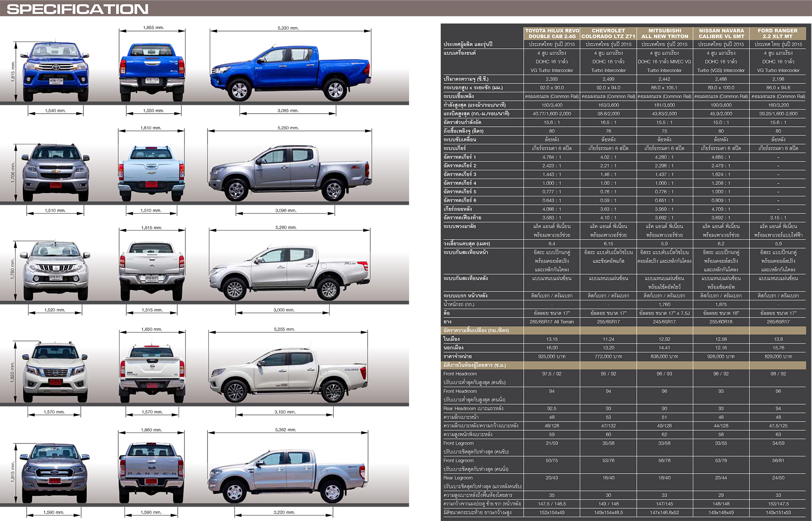Click the 3,096 mm. wheelbase label
The height and width of the screenshot is (521, 812).
[286, 211]
